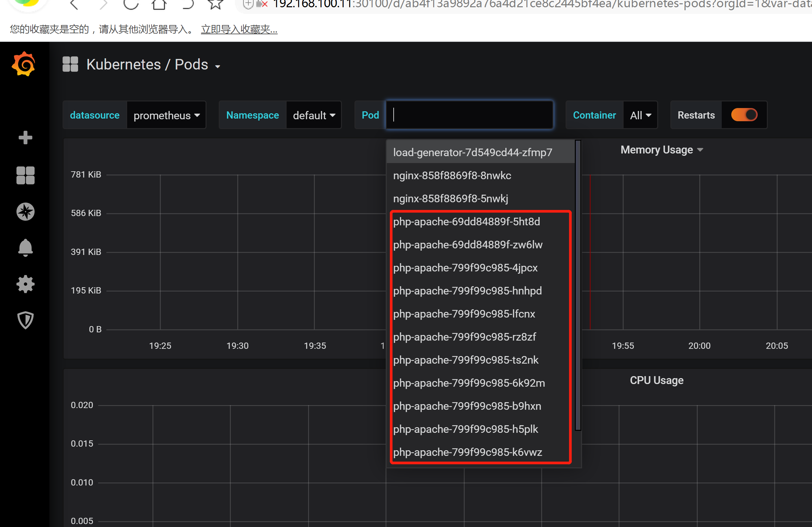The image size is (812, 527).
Task: Select nginx-858f8869f8-5nwkj pod option
Action: tap(480, 198)
